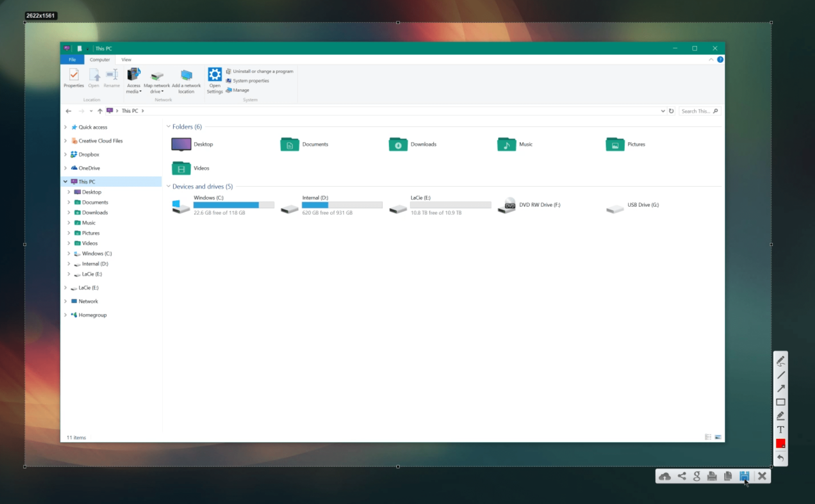Screen dimensions: 815x504
Task: Activate the text annotation tool
Action: point(780,430)
